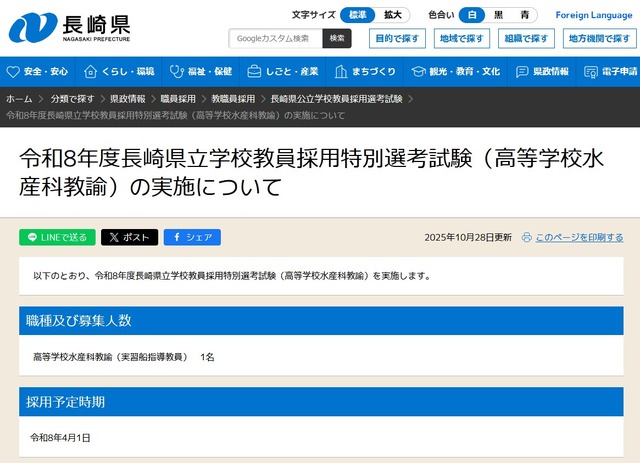Click the 高等学校水産科教諭（実習船指導教員） 1名 text

[x=124, y=357]
